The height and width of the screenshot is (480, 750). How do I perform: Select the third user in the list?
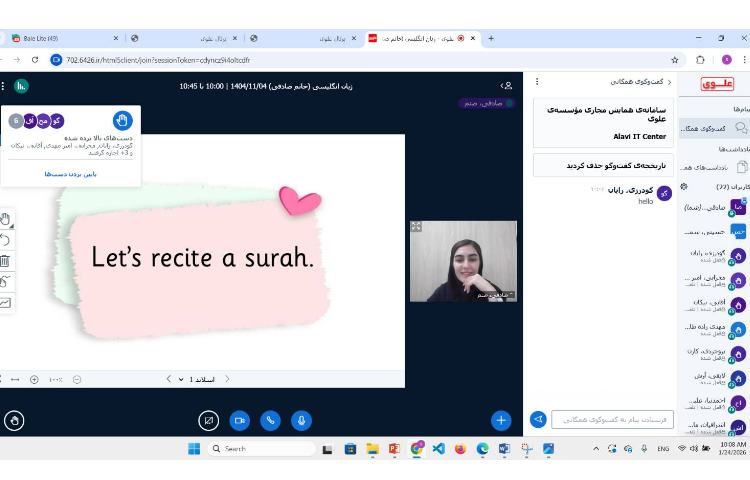click(715, 256)
